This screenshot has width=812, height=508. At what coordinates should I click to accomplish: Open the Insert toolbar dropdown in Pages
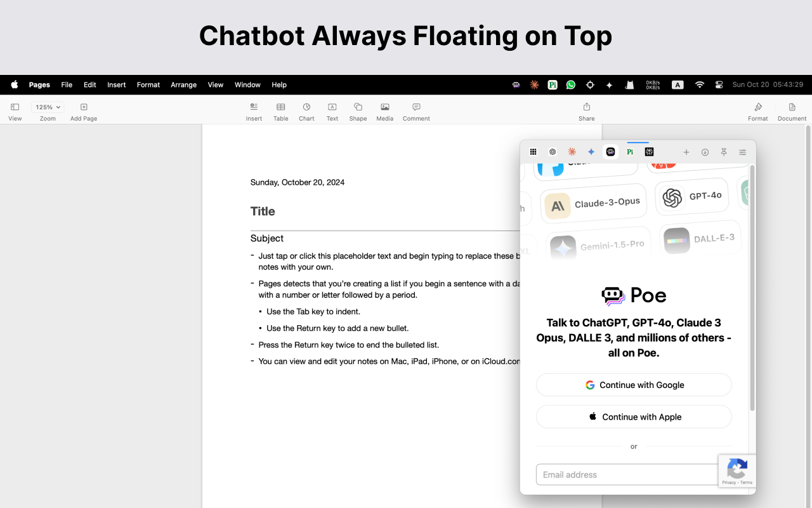tap(254, 111)
